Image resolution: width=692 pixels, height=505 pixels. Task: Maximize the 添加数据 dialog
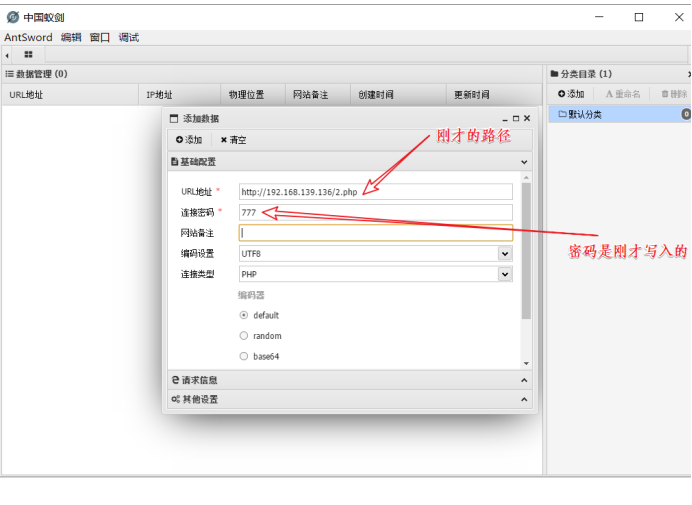point(516,119)
